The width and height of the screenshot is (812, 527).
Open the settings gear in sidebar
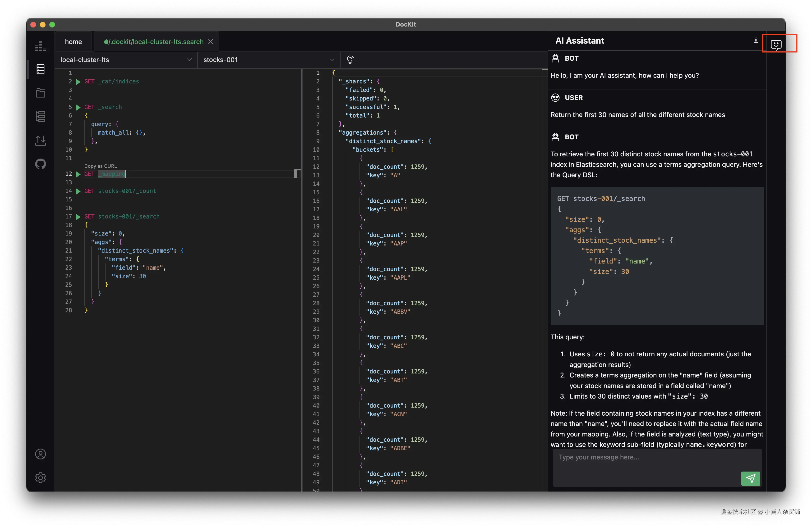[40, 477]
